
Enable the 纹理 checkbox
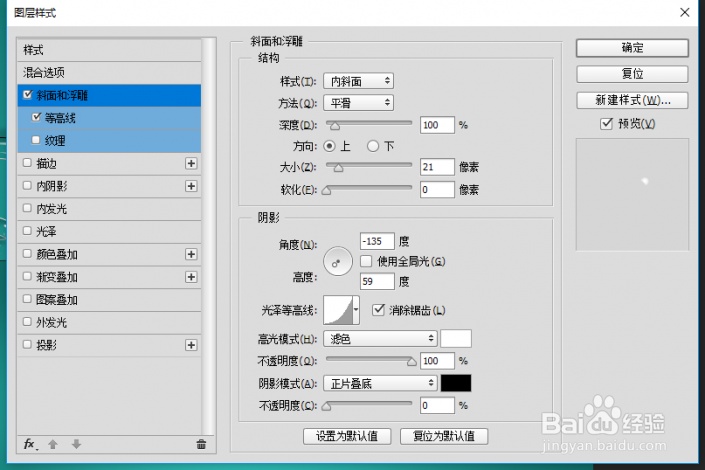click(x=36, y=140)
